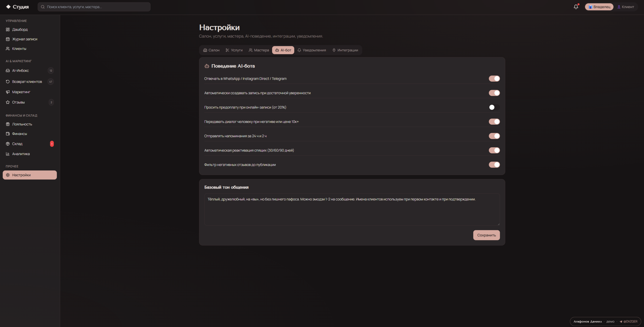Click the Настройки gear icon

8,175
